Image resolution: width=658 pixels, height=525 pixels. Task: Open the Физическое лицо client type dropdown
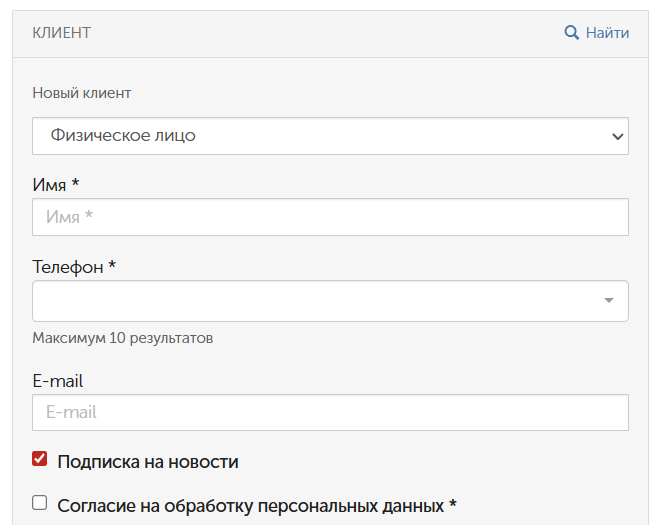[x=330, y=136]
